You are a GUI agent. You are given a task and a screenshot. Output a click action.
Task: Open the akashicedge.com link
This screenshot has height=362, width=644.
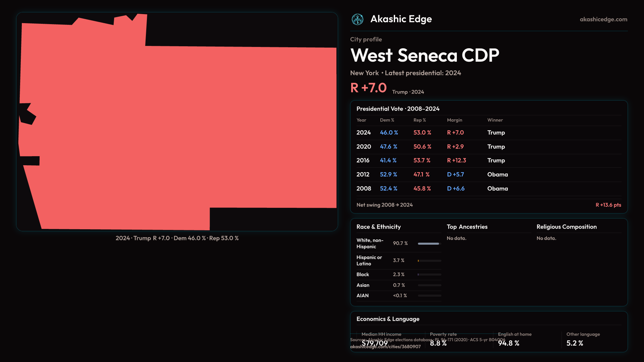603,19
